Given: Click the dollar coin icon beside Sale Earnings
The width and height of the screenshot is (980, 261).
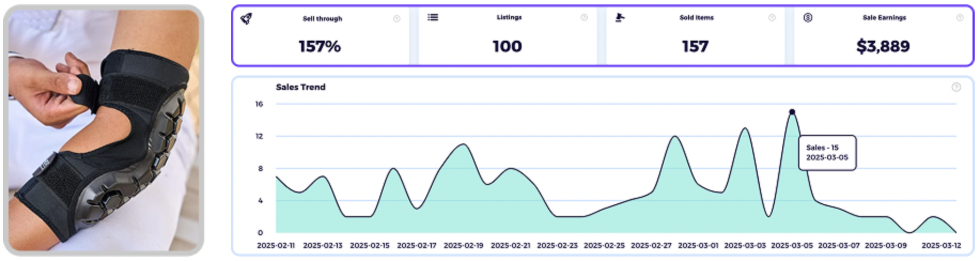Looking at the screenshot, I should click(807, 18).
